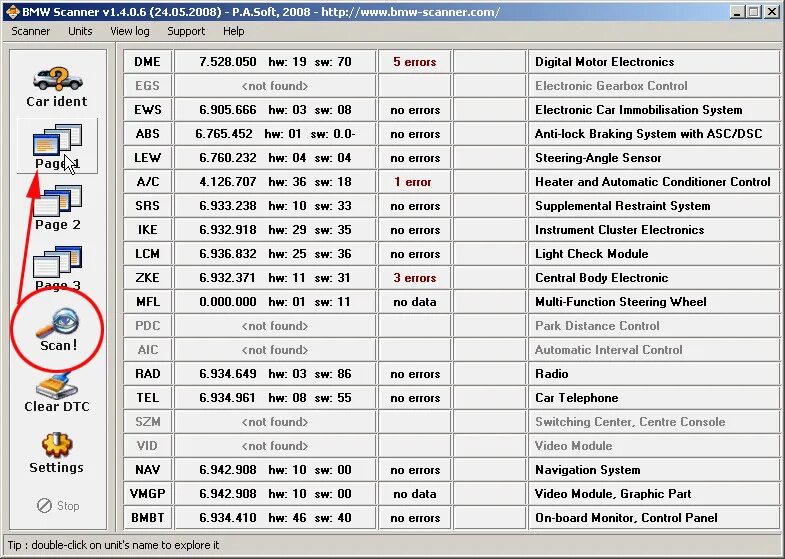
Task: Select the ZKE unit name
Action: pos(148,278)
